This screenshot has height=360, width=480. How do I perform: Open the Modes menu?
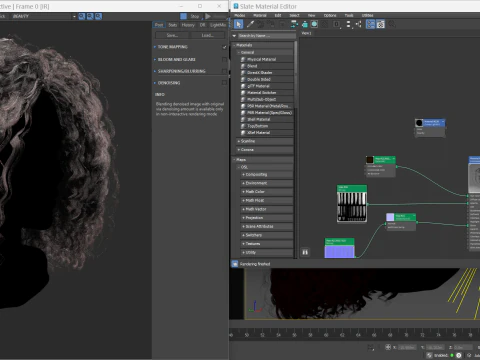pyautogui.click(x=240, y=15)
